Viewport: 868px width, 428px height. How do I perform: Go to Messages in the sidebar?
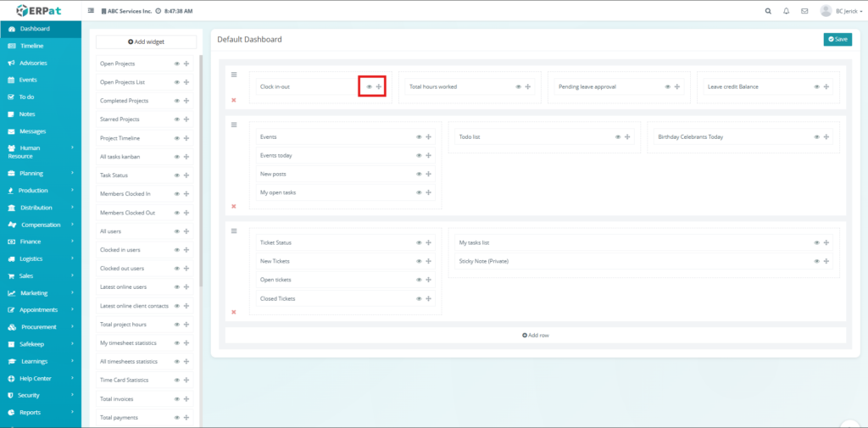32,131
